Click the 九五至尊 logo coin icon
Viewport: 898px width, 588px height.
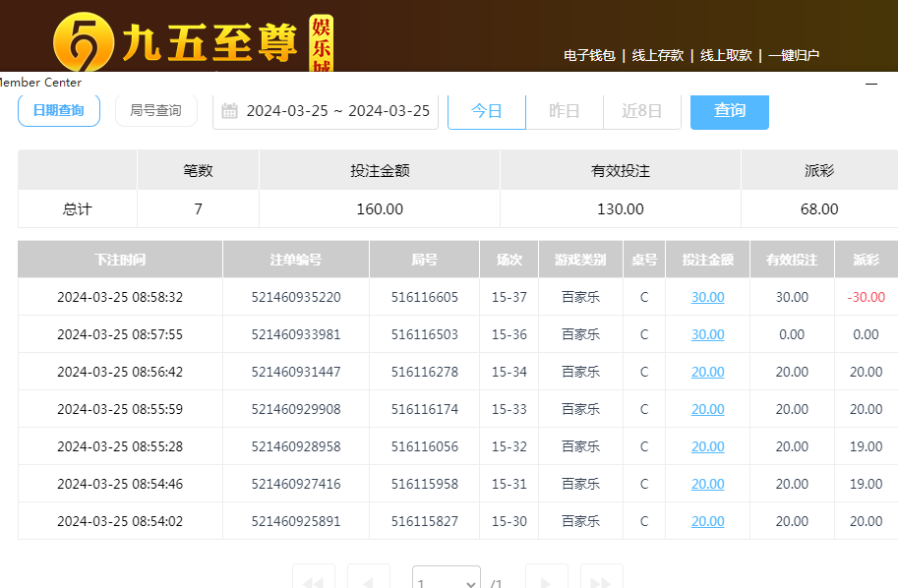[x=84, y=43]
